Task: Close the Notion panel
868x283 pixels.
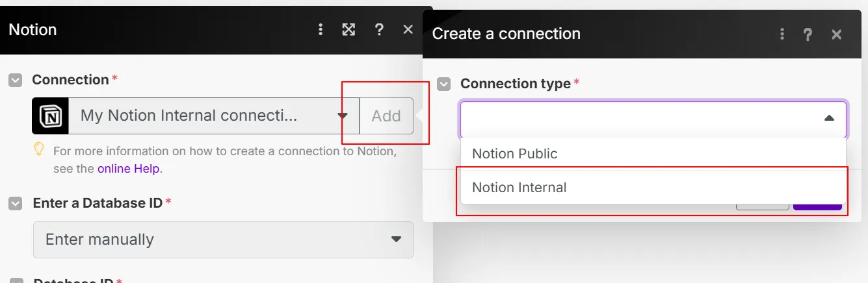Action: click(x=408, y=29)
